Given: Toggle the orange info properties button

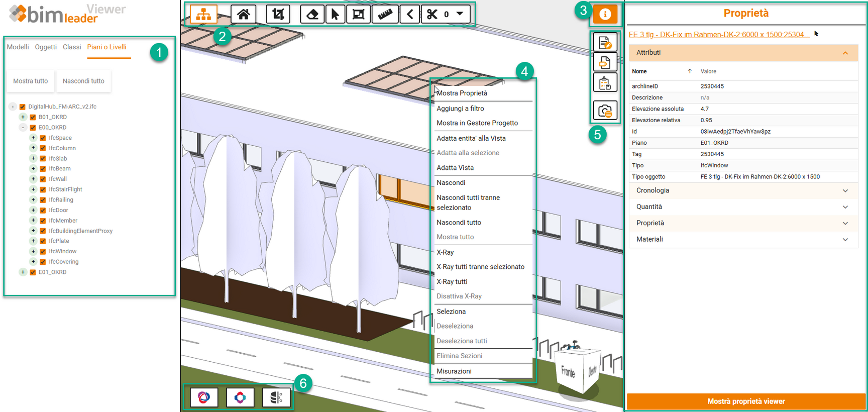Looking at the screenshot, I should click(x=605, y=14).
